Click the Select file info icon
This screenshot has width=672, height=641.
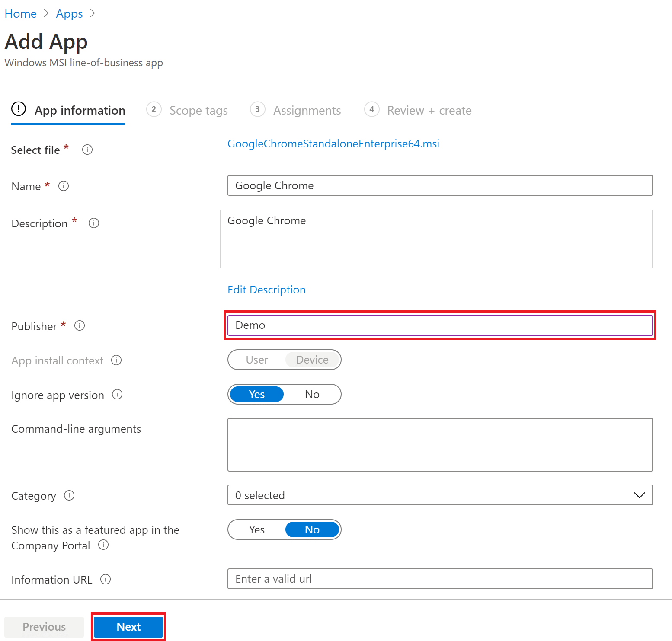pos(87,150)
